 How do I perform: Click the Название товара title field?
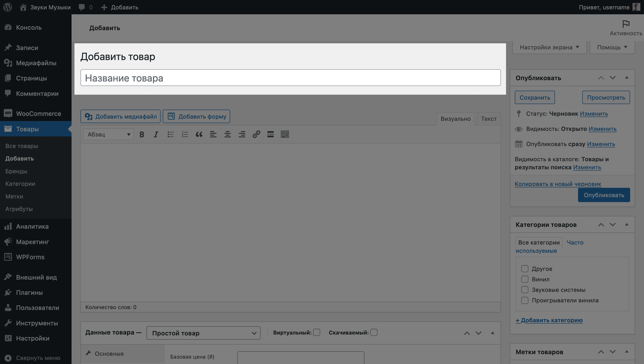tap(290, 78)
